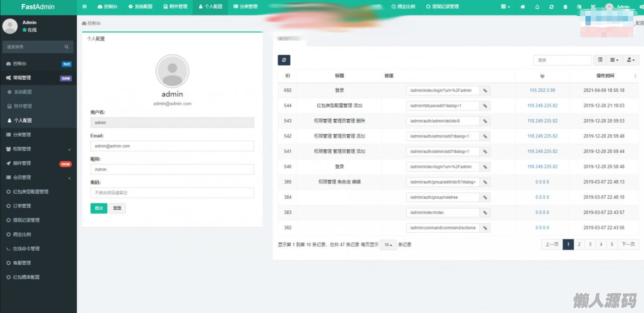Switch to the 控制台 top tab

coord(108,7)
